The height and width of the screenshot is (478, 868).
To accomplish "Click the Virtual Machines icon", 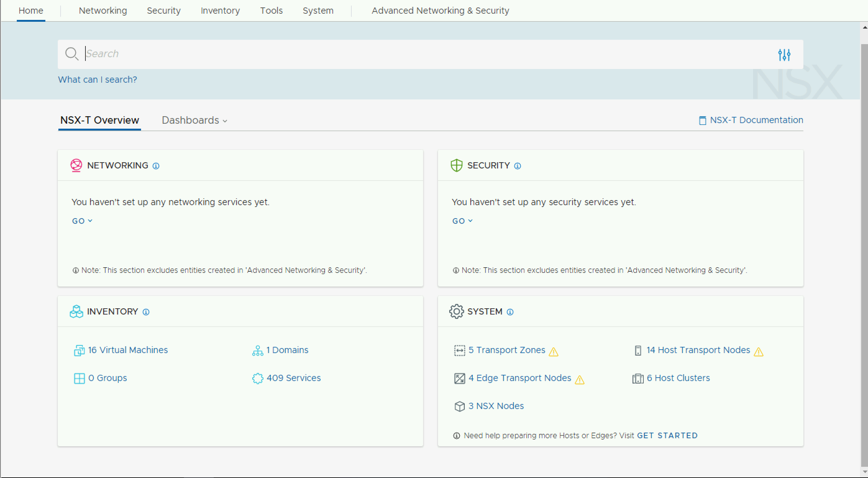I will tap(79, 351).
